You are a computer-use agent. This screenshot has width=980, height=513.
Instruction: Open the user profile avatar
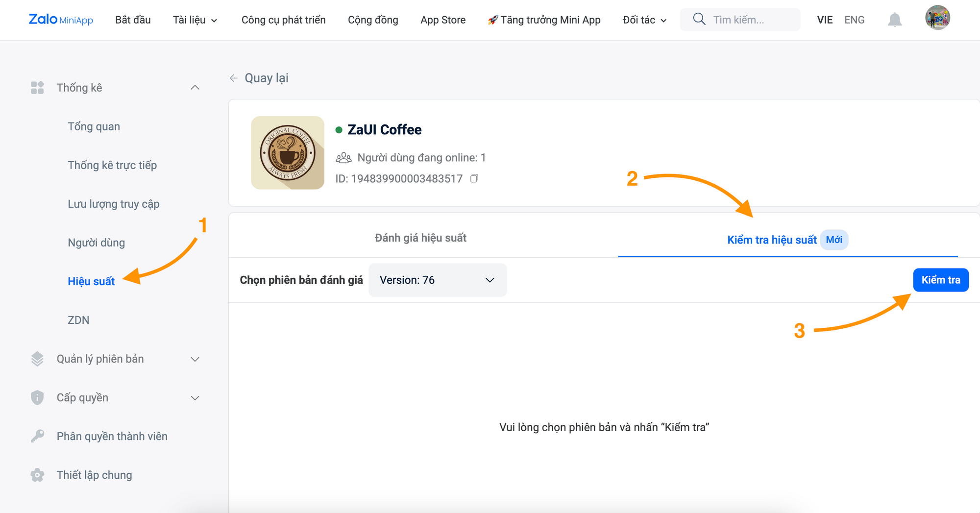click(x=938, y=18)
